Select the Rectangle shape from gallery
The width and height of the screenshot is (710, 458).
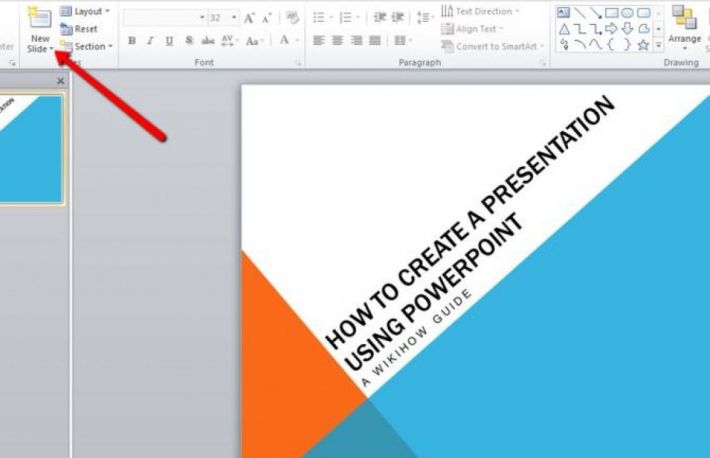pos(611,12)
